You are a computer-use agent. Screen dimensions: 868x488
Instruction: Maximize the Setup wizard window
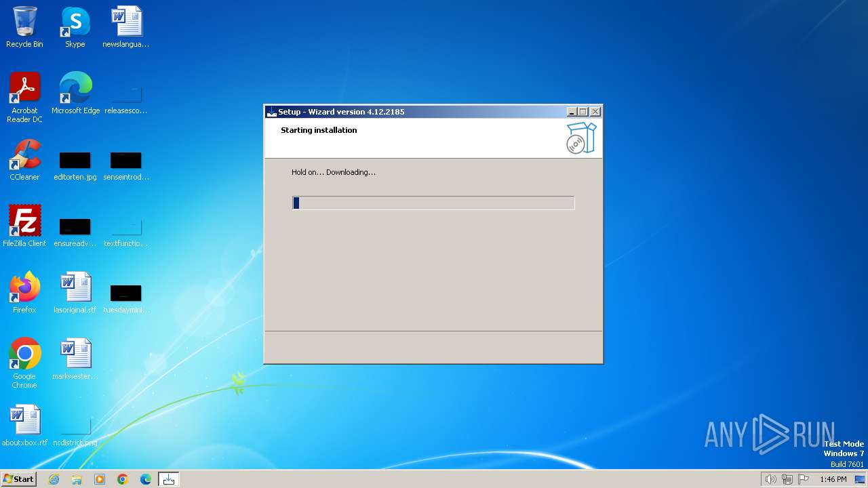[x=583, y=112]
